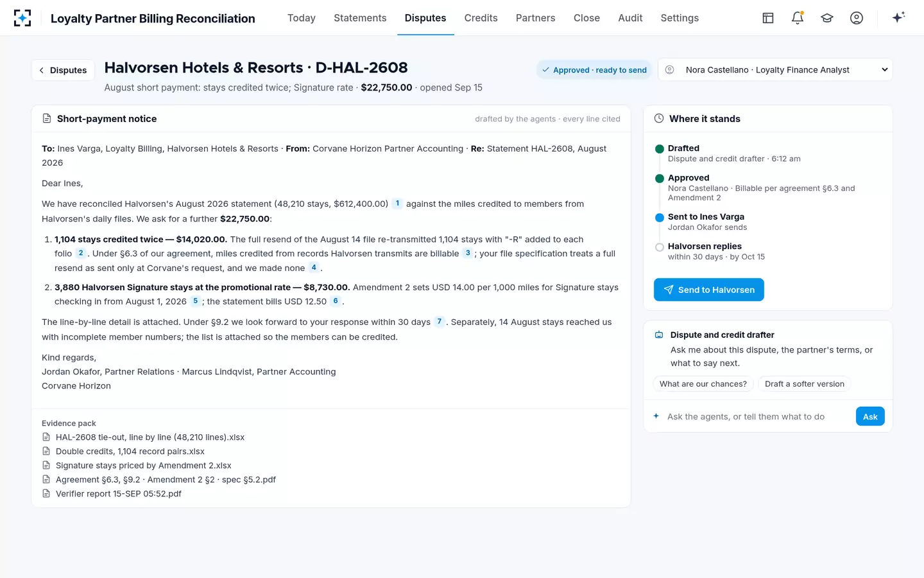Open "Signature stays priced by Amendment 2.xlsx"
Viewport: 924px width, 578px height.
[x=144, y=466]
